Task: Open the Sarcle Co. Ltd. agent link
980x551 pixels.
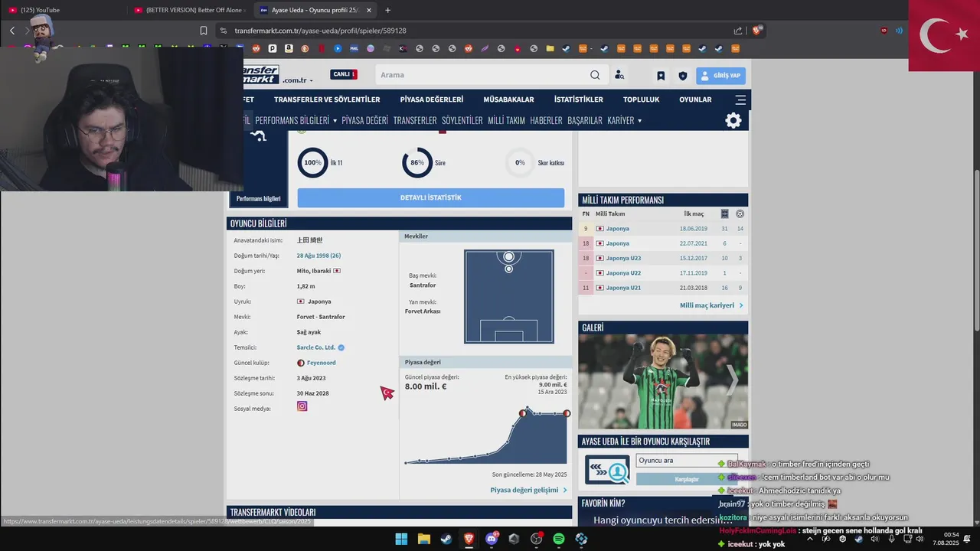Action: click(x=316, y=347)
